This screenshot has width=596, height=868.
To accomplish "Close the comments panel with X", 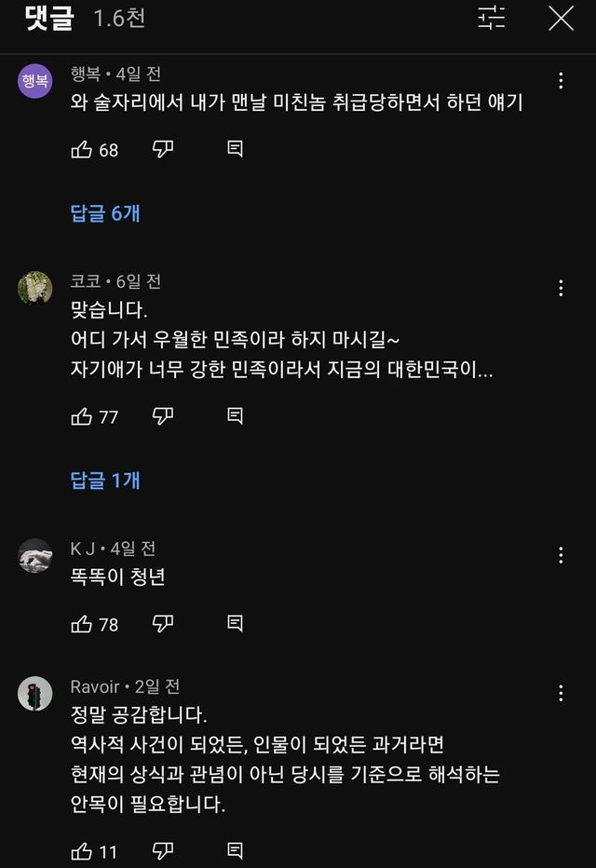I will 561,18.
